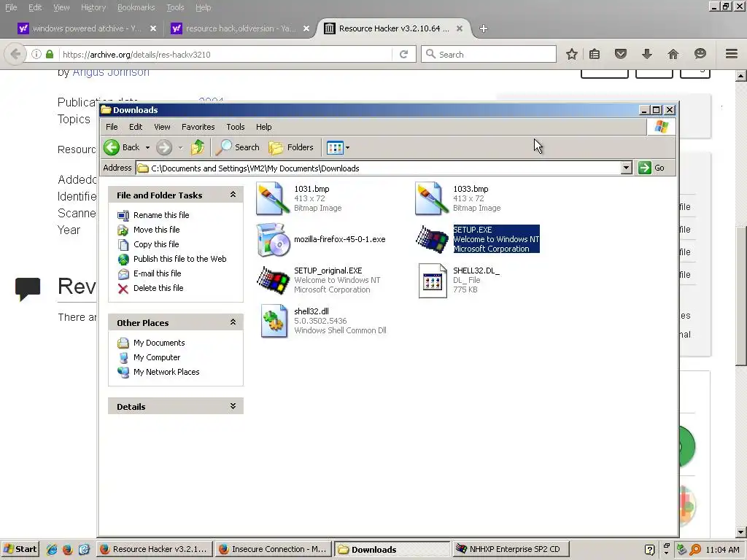Image resolution: width=747 pixels, height=560 pixels.
Task: Collapse File and Folder Tasks panel
Action: (x=233, y=194)
